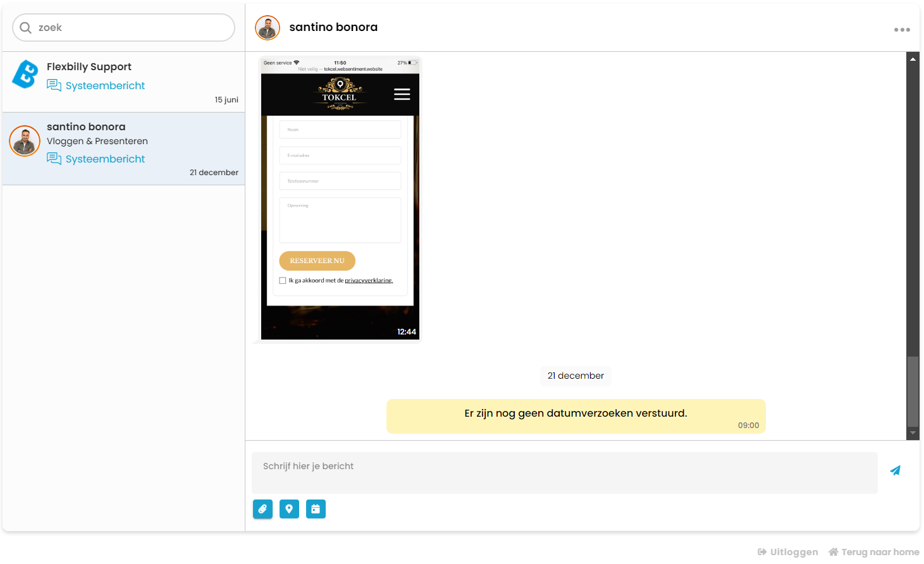924x564 pixels.
Task: Open the shared phone screenshot image
Action: pyautogui.click(x=340, y=199)
